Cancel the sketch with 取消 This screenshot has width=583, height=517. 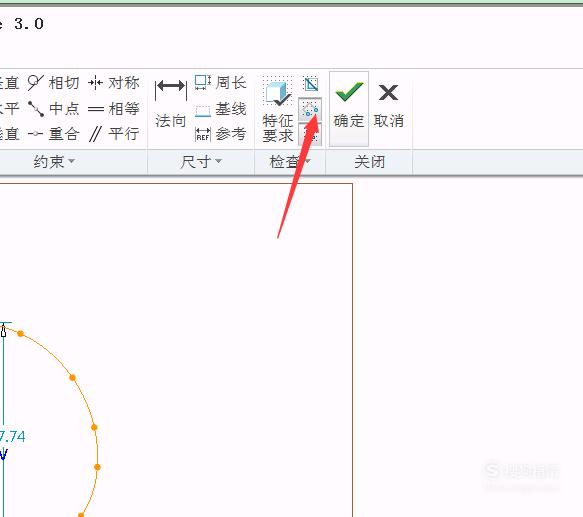tap(389, 106)
